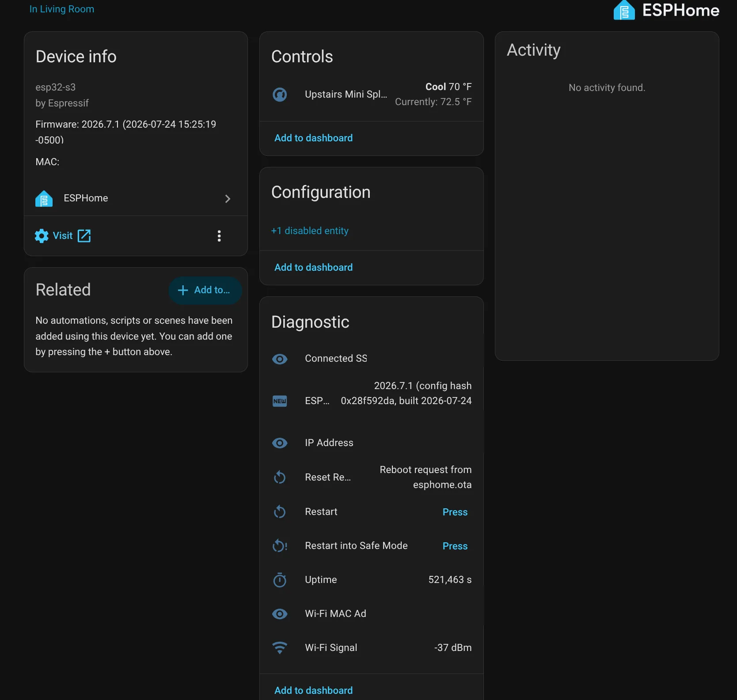
Task: Click the plus icon in Add to button
Action: (183, 290)
